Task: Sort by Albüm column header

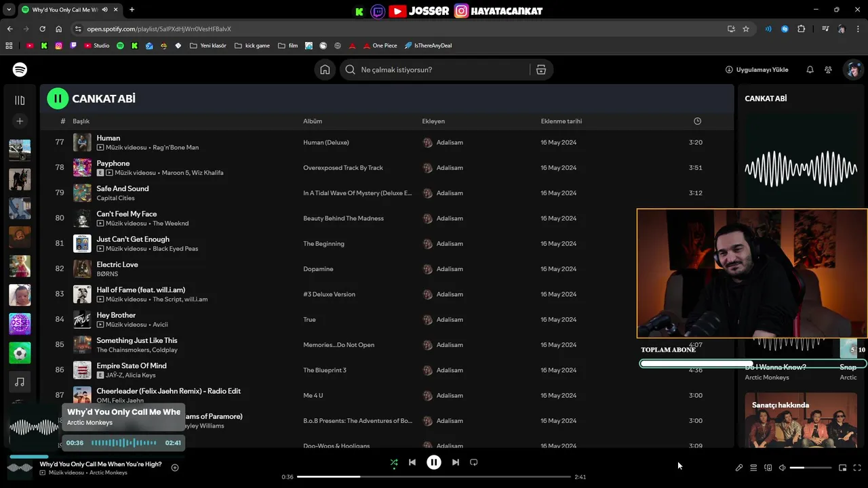Action: click(313, 121)
